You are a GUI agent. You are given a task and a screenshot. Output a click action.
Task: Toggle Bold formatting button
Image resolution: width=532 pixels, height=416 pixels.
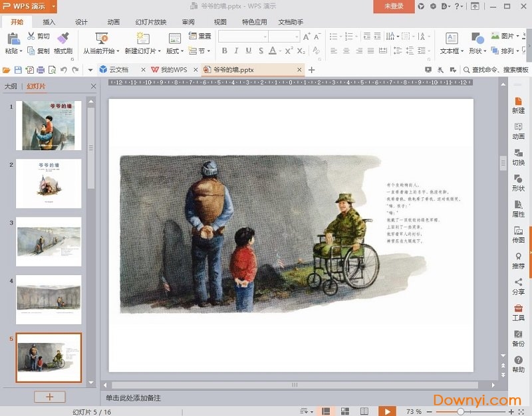pos(225,51)
